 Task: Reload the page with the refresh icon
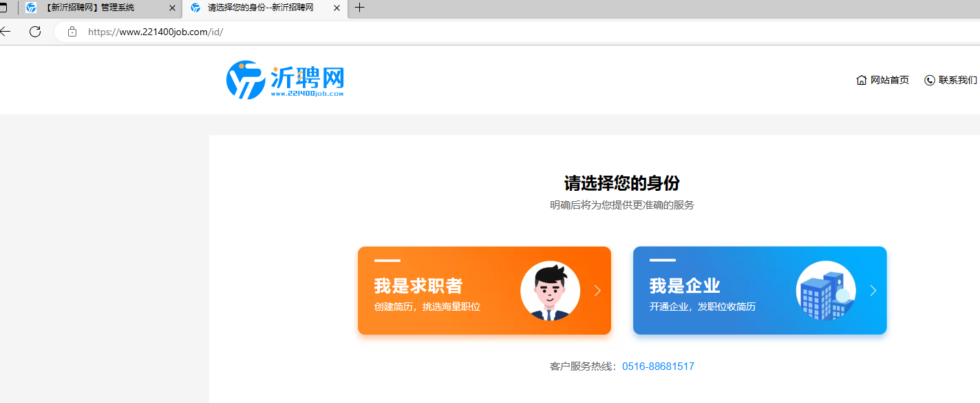[35, 32]
